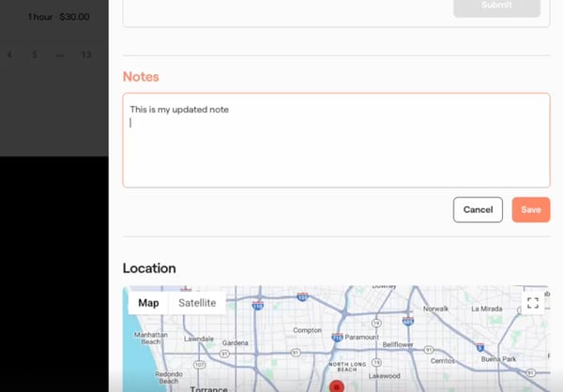Image resolution: width=563 pixels, height=392 pixels.
Task: Cancel editing the note
Action: coord(478,210)
